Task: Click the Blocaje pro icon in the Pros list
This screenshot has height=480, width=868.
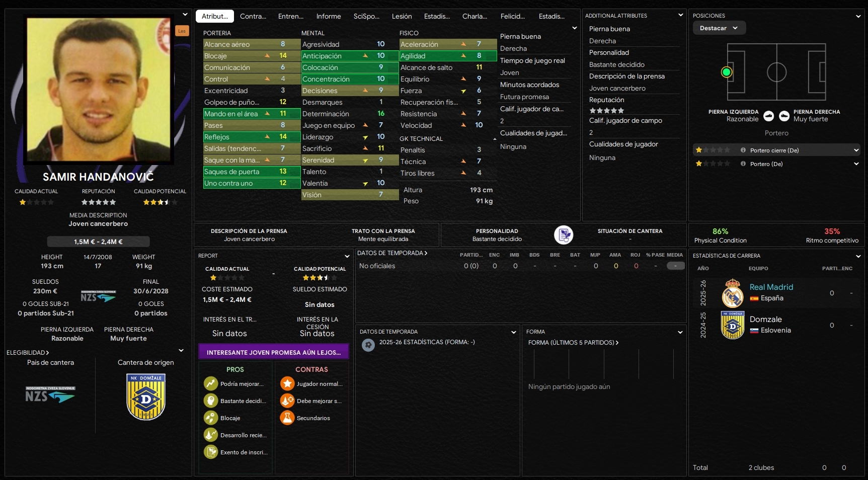Action: 210,418
